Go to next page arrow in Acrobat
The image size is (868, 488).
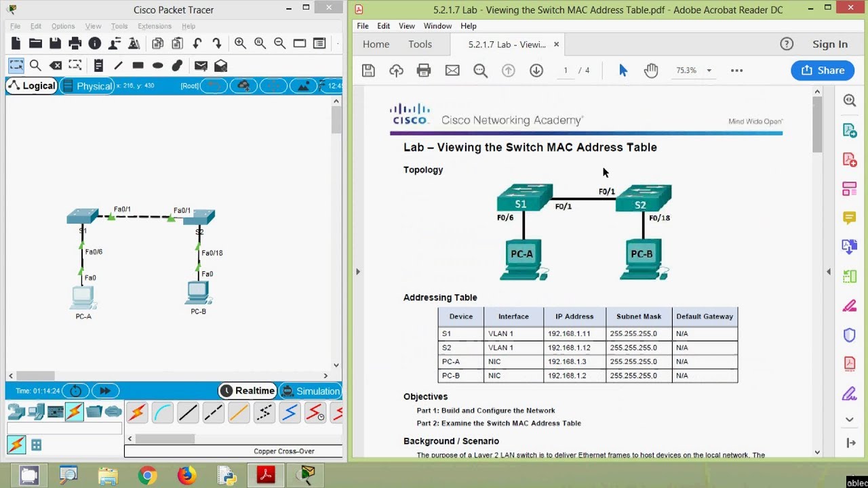coord(536,70)
